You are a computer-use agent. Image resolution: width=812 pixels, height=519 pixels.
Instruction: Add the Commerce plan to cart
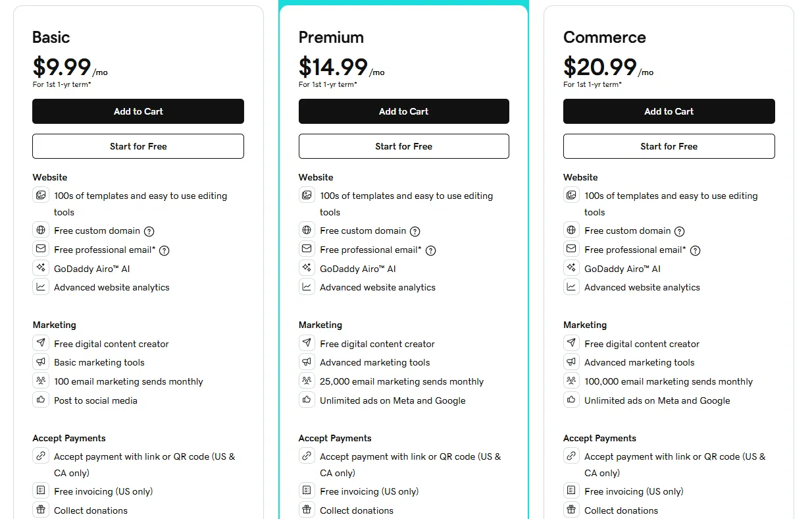[669, 111]
